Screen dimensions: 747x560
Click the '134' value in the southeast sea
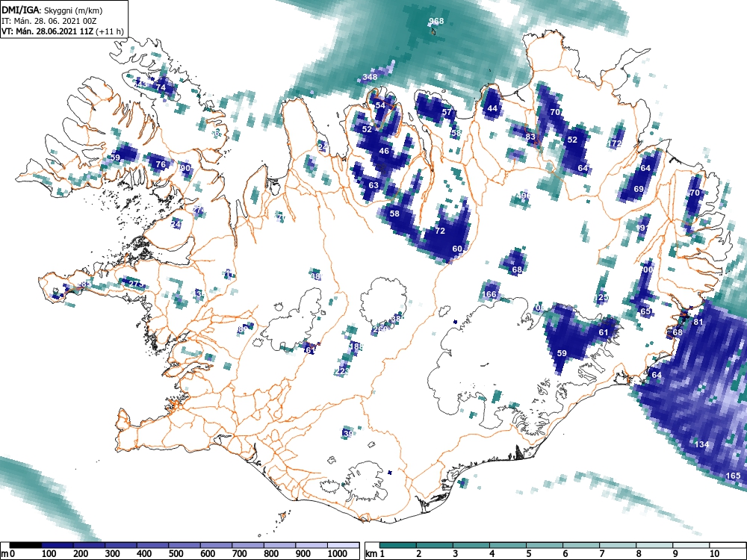click(x=701, y=444)
